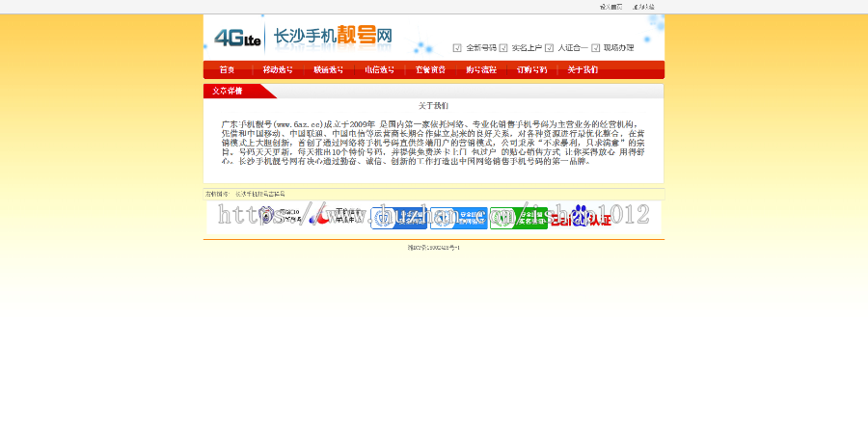
Task: Select the 电信选号 menu item
Action: point(380,69)
